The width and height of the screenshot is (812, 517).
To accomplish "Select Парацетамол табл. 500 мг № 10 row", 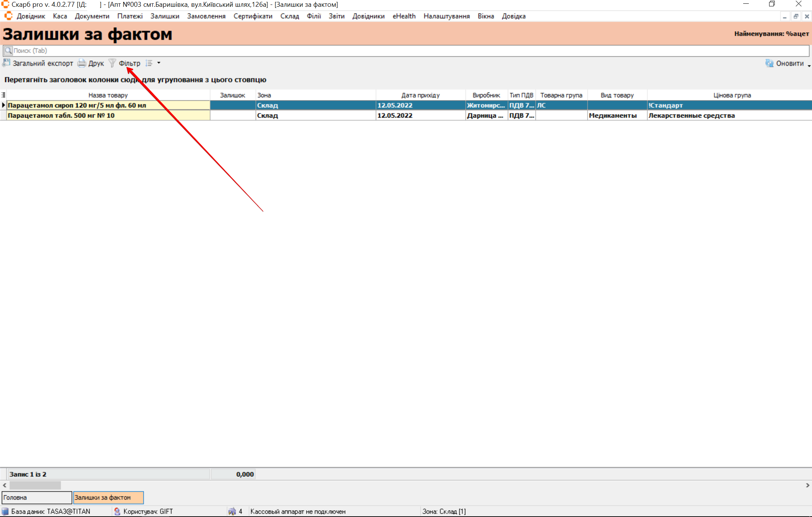I will tap(108, 115).
